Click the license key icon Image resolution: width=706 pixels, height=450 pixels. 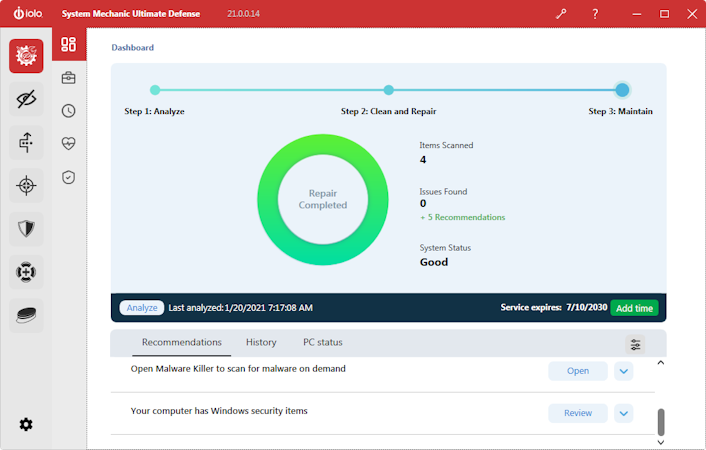click(x=561, y=14)
